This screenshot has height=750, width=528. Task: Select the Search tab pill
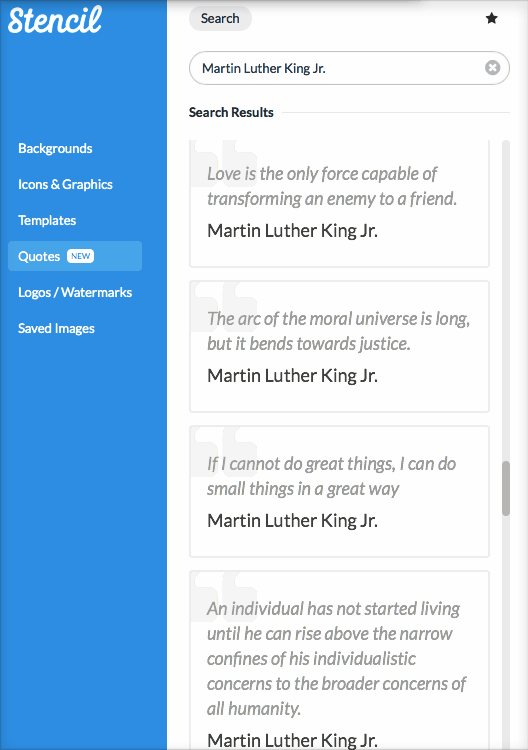point(220,19)
